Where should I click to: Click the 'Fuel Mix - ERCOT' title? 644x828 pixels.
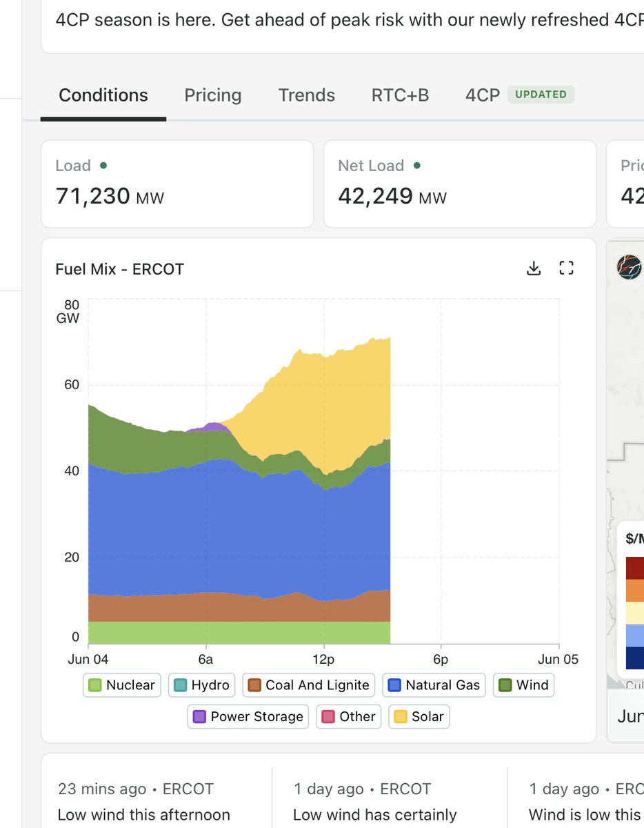tap(119, 268)
